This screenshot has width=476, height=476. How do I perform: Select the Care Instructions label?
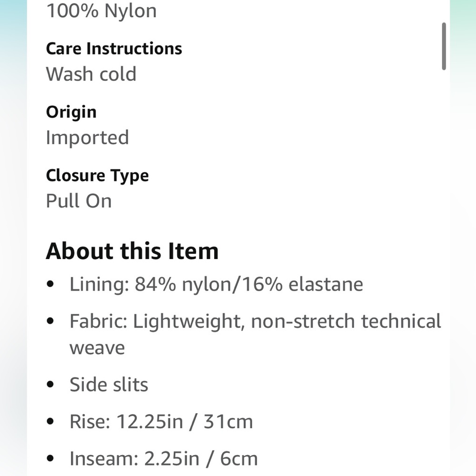click(x=114, y=49)
